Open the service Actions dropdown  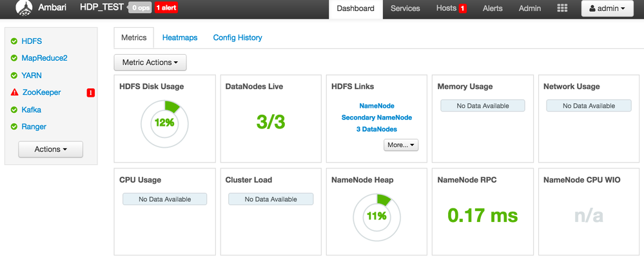coord(51,149)
